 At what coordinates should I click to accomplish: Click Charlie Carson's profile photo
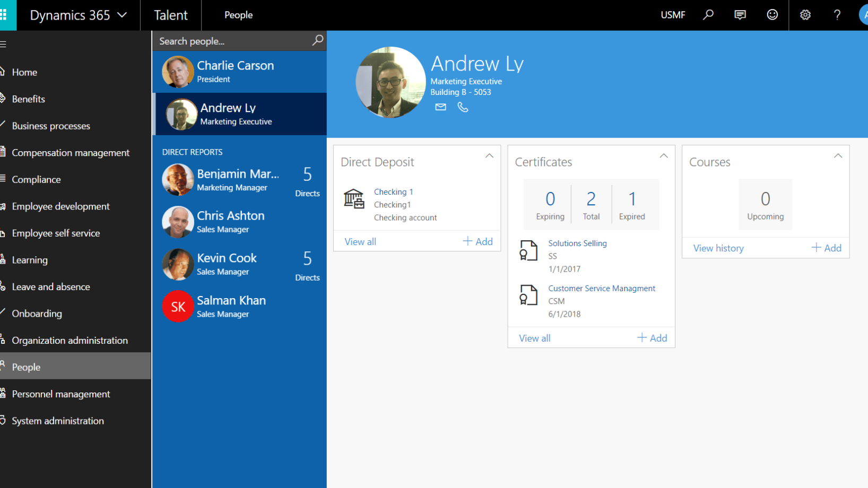pyautogui.click(x=178, y=72)
